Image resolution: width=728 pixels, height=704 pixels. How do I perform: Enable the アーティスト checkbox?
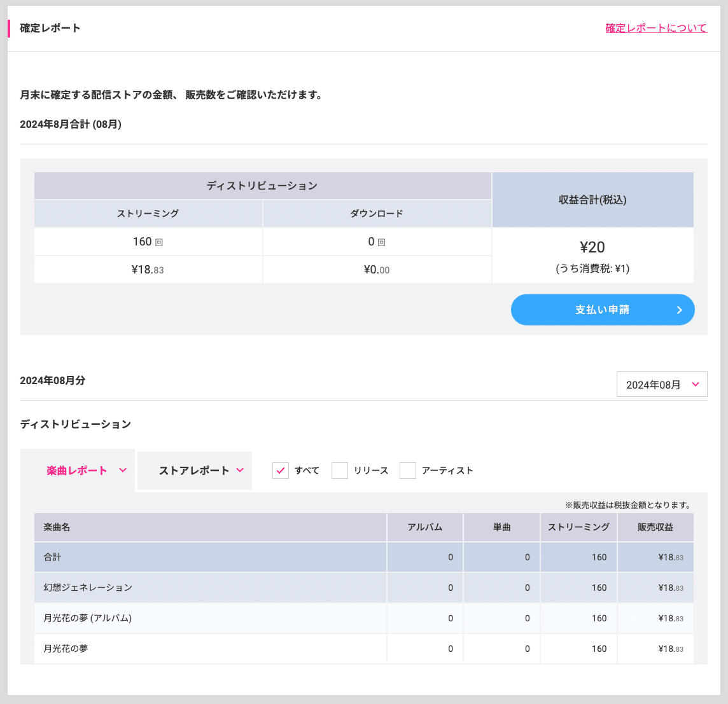pyautogui.click(x=408, y=471)
